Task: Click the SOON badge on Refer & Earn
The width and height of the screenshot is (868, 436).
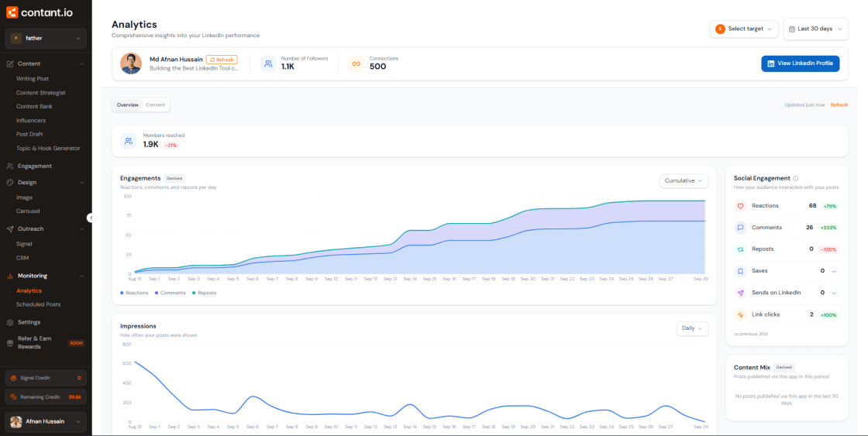Action: pos(76,343)
